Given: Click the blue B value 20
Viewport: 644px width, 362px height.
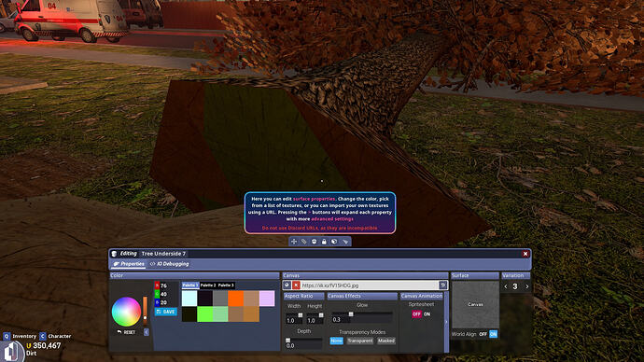Looking at the screenshot, I should coord(163,302).
